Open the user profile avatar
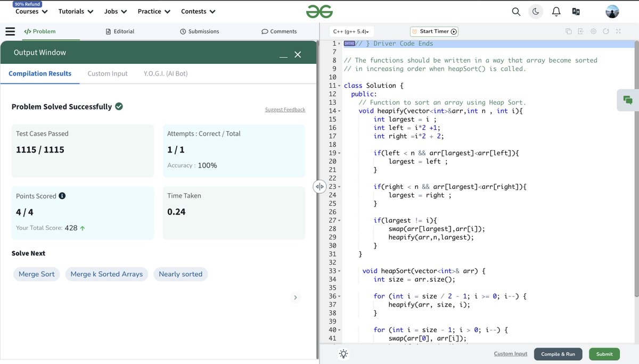 click(x=612, y=11)
